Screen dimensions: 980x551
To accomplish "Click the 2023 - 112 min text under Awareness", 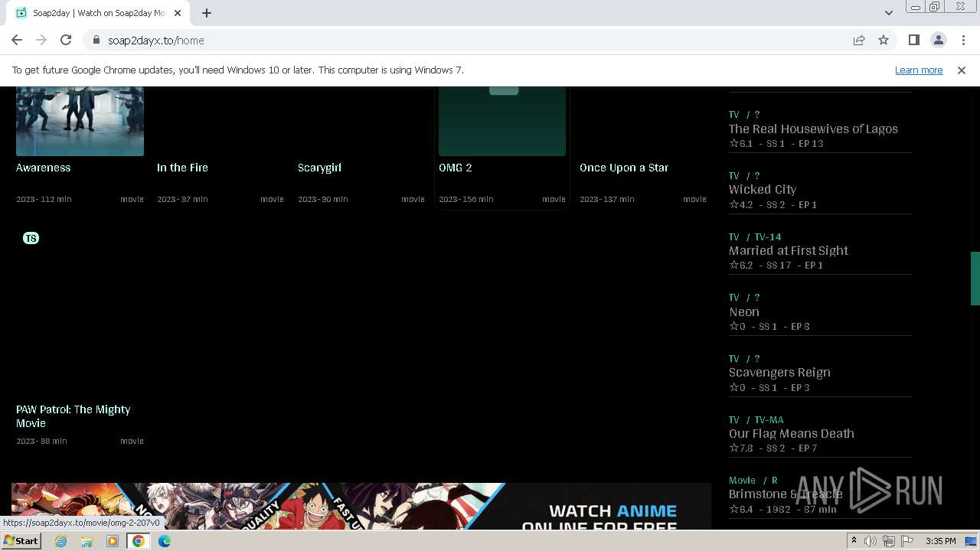I will point(44,199).
